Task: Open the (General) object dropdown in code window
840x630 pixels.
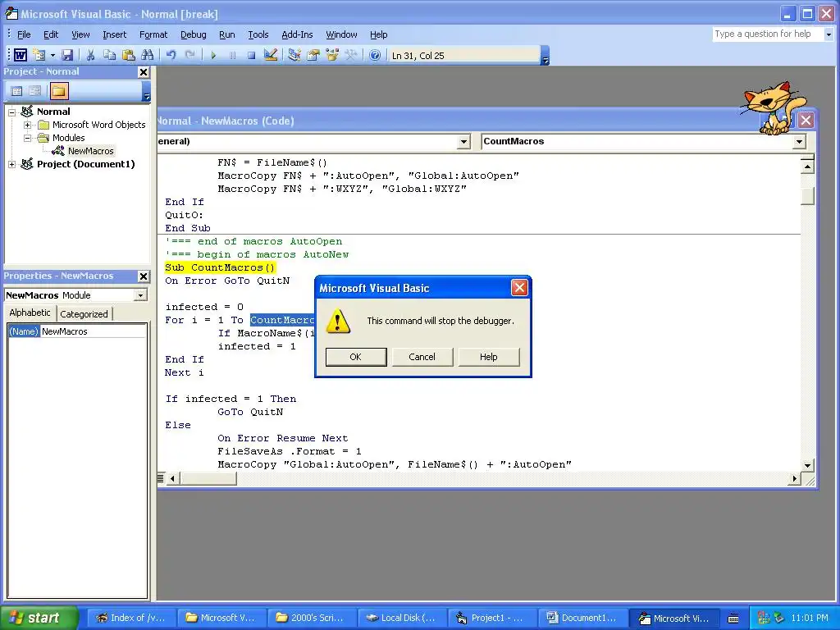Action: coord(464,141)
